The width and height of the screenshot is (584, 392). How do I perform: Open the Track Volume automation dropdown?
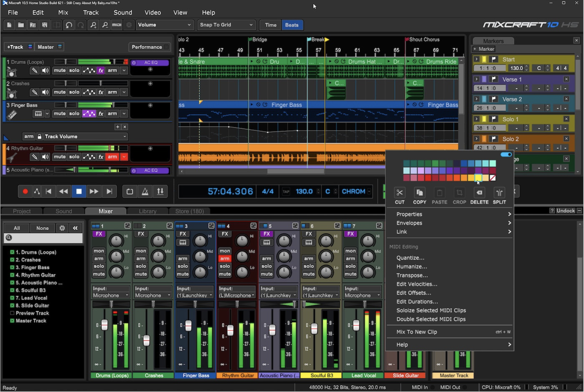pos(85,136)
